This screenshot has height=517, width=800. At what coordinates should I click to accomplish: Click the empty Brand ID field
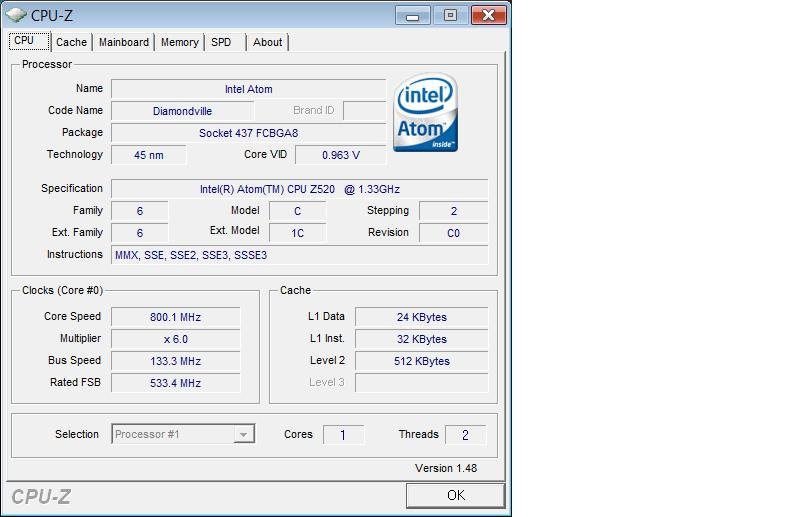(364, 111)
